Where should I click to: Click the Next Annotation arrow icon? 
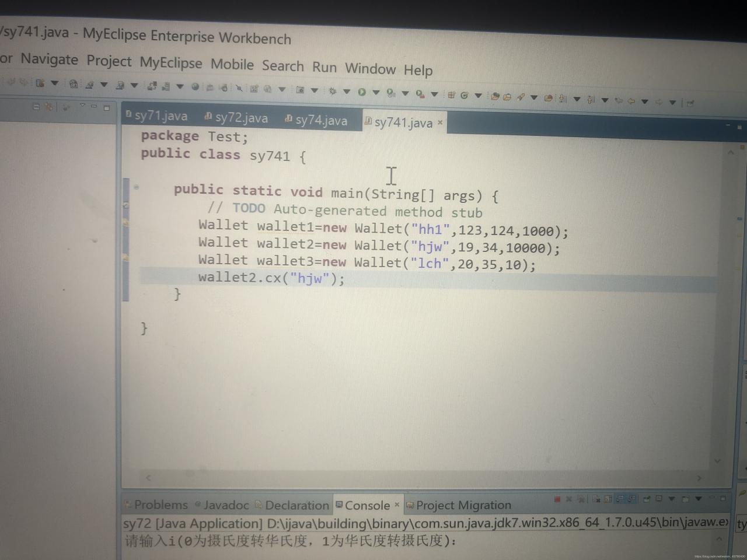click(x=562, y=99)
